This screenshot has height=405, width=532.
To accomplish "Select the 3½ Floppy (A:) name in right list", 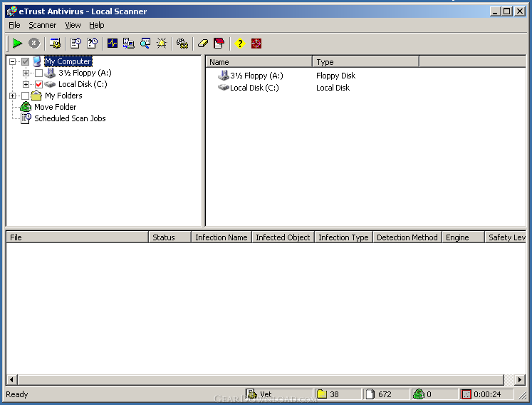I will [256, 76].
